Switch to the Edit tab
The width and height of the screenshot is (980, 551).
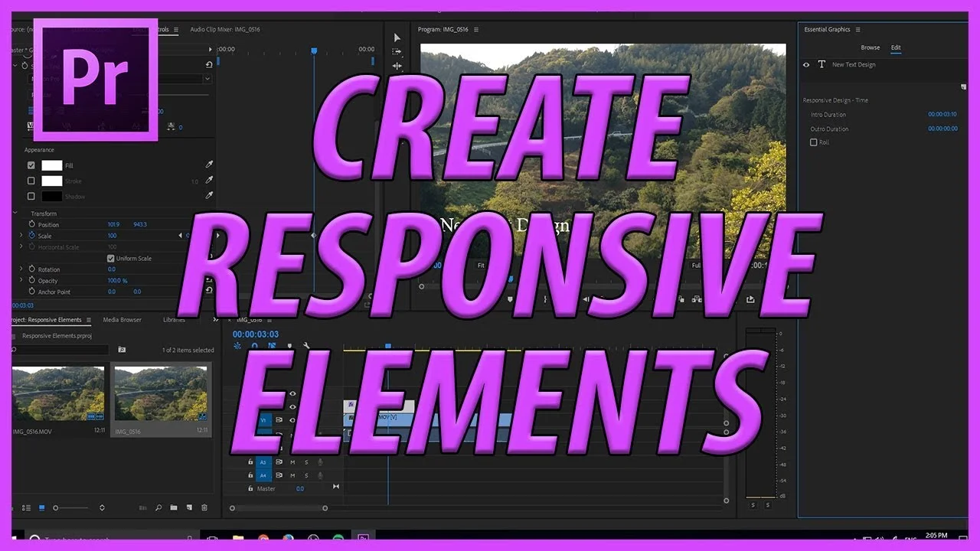[896, 47]
